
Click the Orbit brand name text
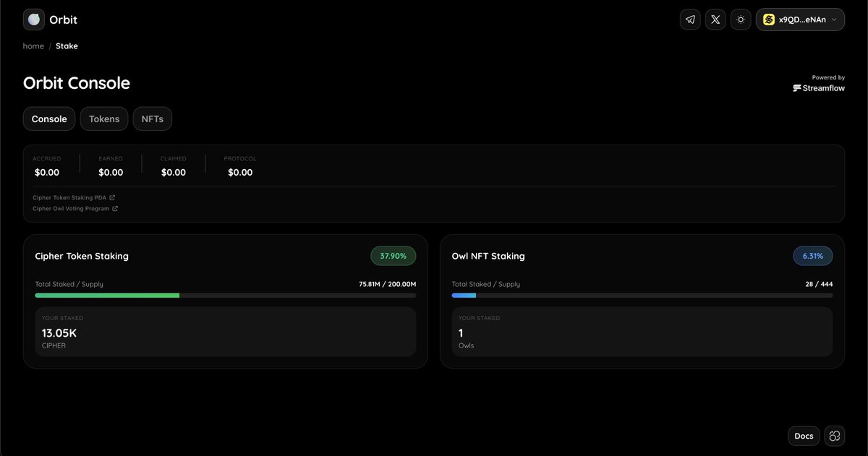tap(64, 20)
